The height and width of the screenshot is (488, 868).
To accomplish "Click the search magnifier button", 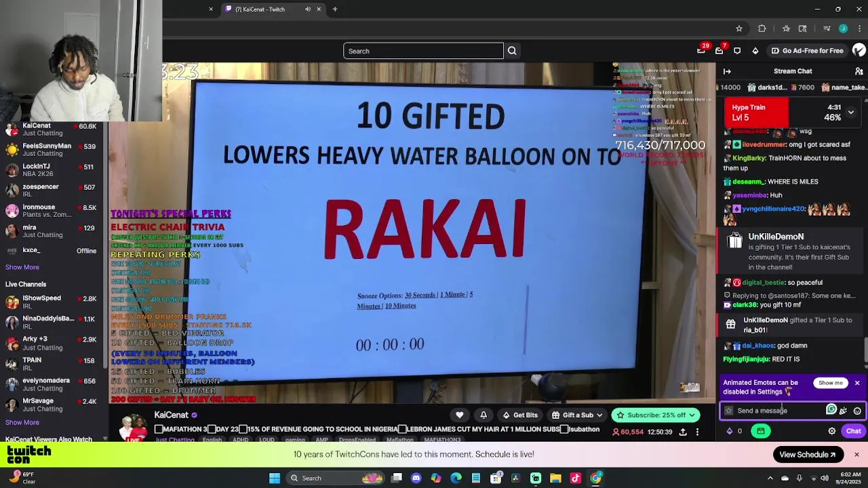I will tap(512, 51).
